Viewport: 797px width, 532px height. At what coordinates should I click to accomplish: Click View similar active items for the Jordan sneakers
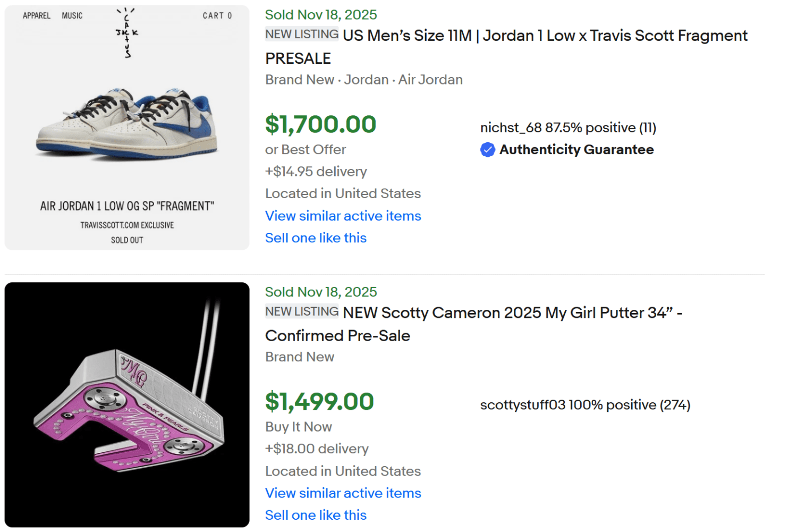point(343,216)
